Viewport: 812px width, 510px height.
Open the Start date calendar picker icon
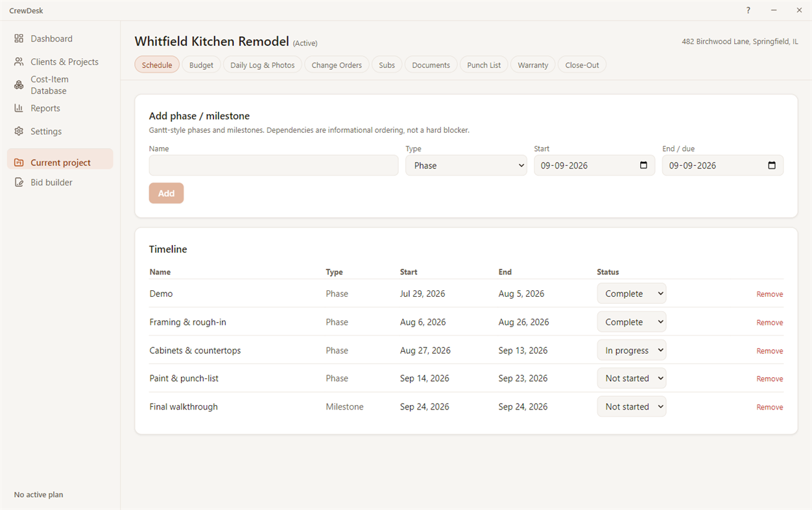coord(643,165)
